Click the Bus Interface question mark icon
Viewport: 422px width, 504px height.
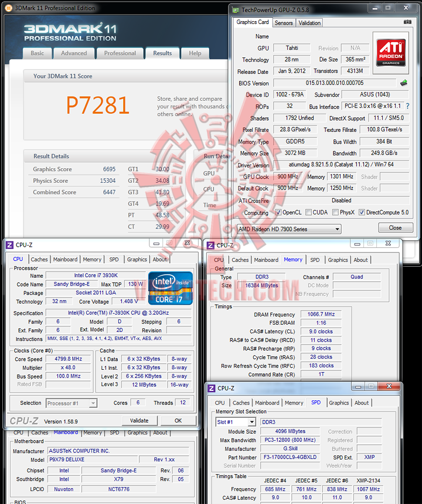pyautogui.click(x=407, y=105)
